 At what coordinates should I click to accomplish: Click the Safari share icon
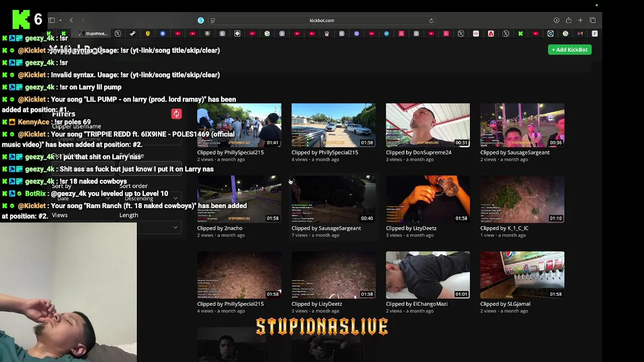click(569, 20)
